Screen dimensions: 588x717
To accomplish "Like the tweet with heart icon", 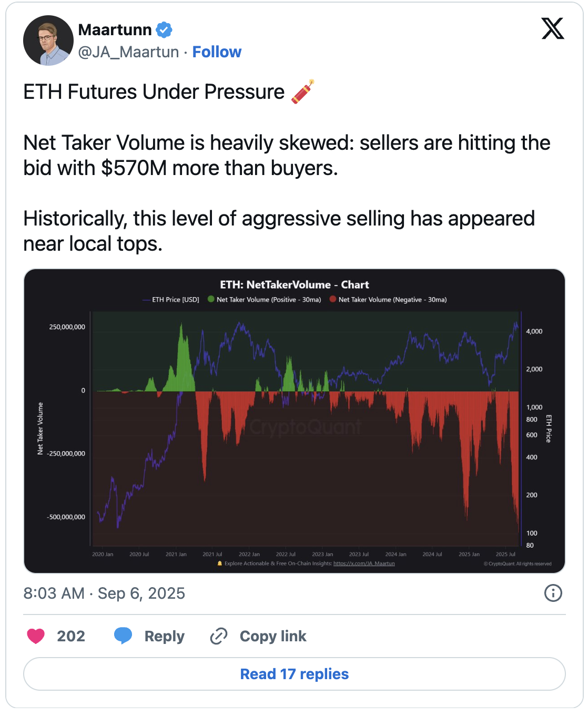I will coord(36,636).
